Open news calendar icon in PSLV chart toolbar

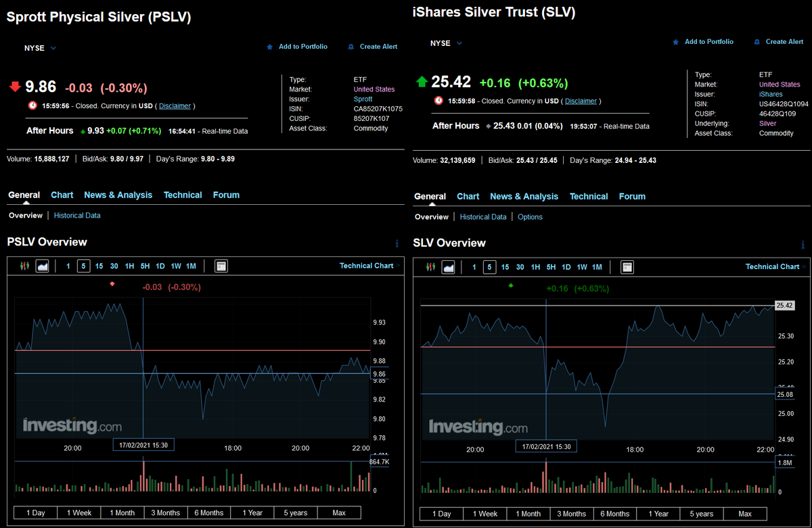click(221, 266)
